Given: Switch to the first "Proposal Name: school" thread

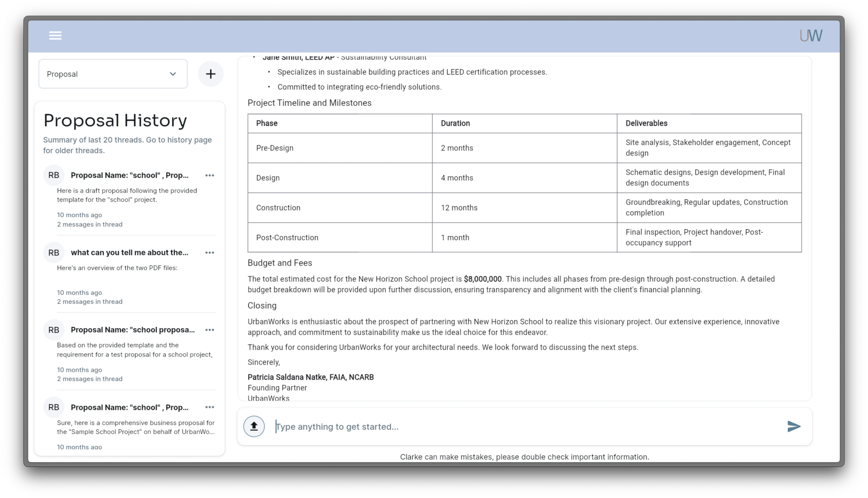Looking at the screenshot, I should [129, 175].
